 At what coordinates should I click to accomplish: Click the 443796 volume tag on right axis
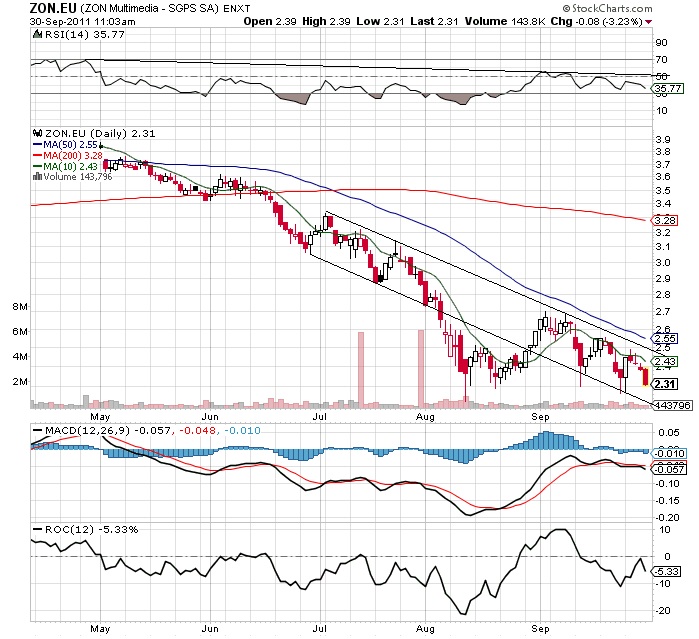click(673, 405)
